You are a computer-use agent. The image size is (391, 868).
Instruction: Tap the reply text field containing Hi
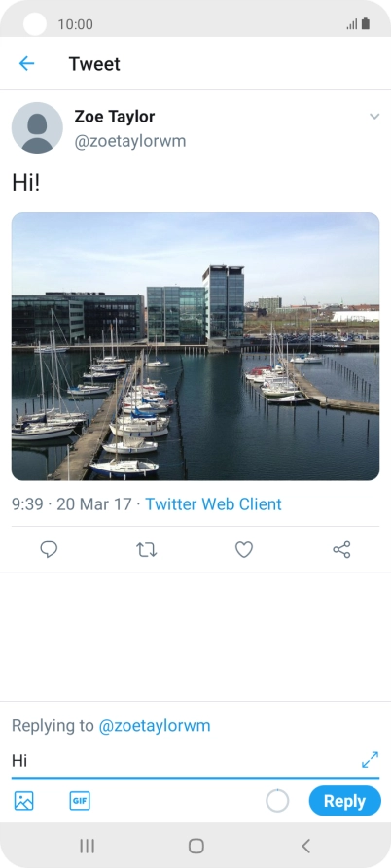tap(185, 761)
